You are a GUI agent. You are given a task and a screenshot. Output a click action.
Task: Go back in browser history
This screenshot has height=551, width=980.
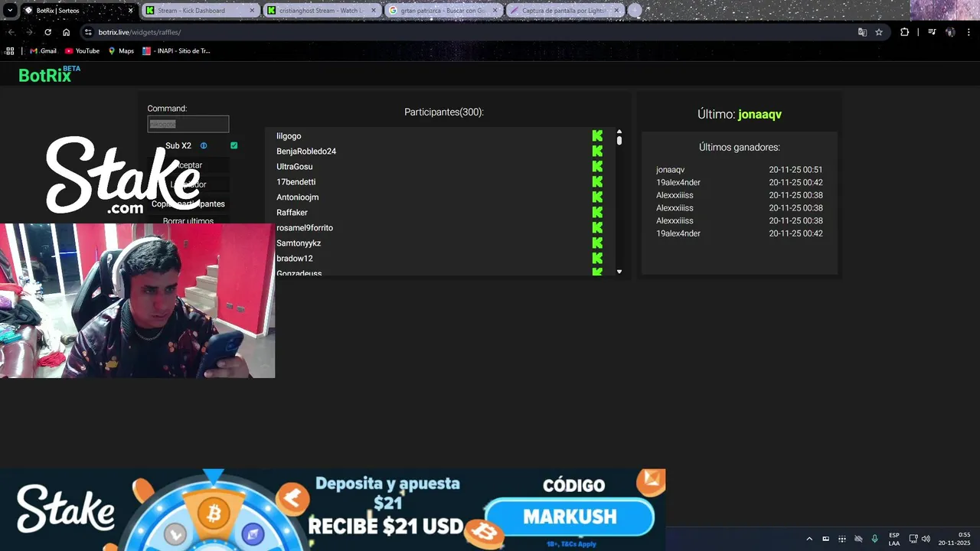pos(11,32)
